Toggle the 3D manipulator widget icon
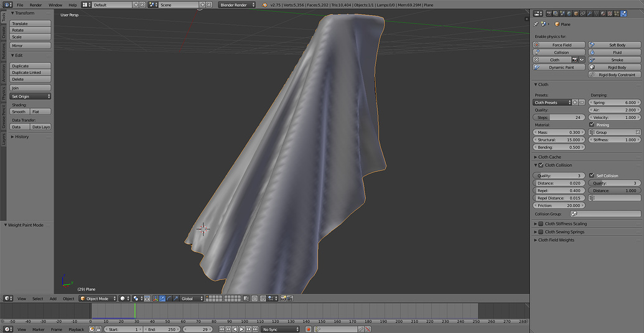The width and height of the screenshot is (644, 333). [156, 299]
